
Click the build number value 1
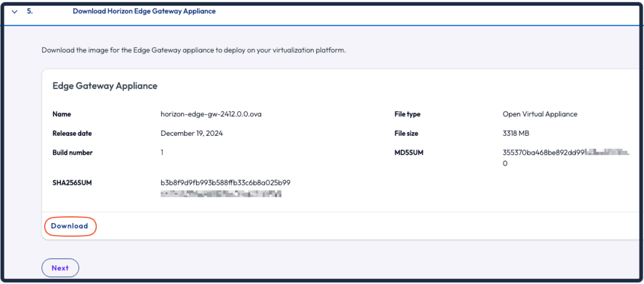(x=162, y=153)
